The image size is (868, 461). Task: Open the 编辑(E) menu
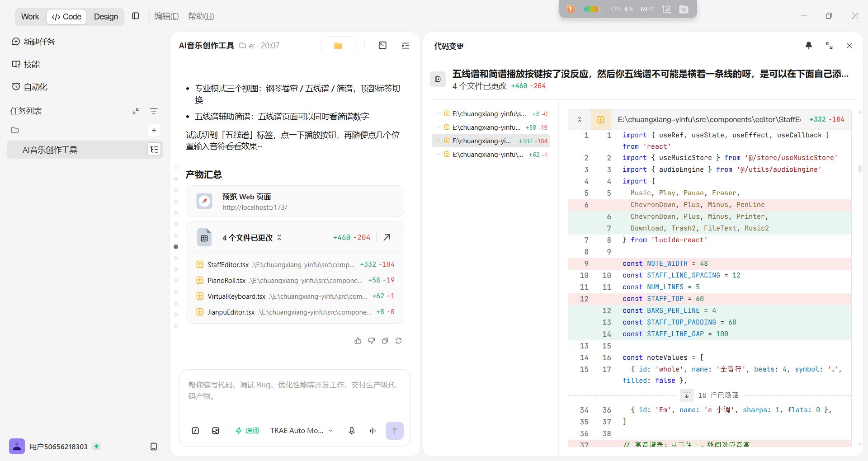coord(166,16)
